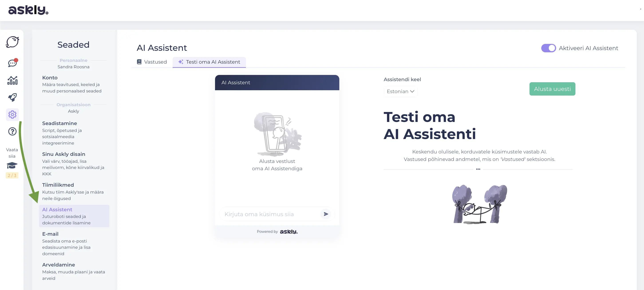The height and width of the screenshot is (290, 644).
Task: Click the Alusta uuesti button
Action: pos(552,89)
